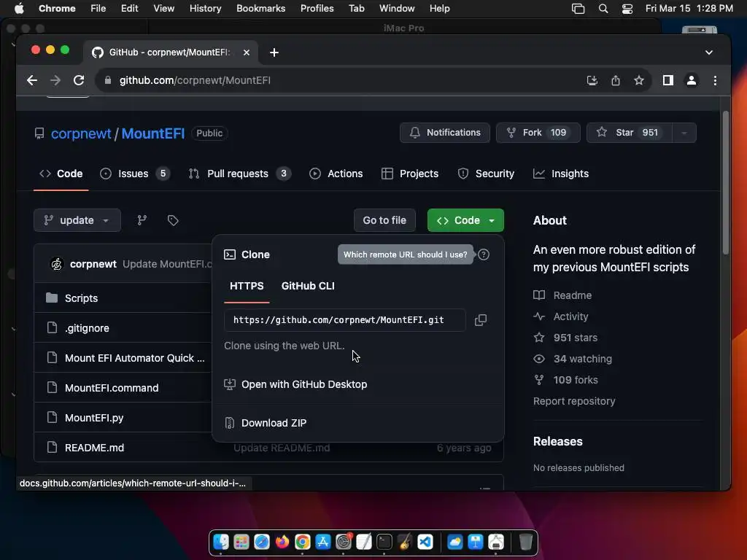747x560 pixels.
Task: Open a new browser tab
Action: click(274, 52)
